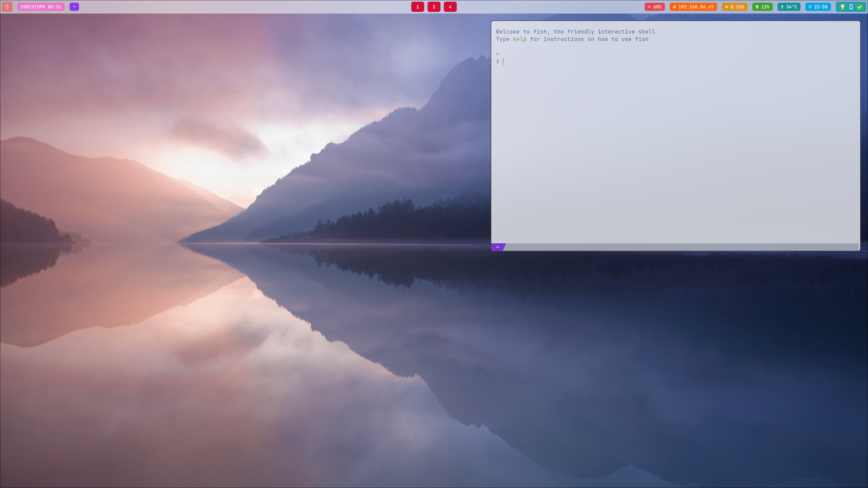Click the grey terminal tab bar area
The height and width of the screenshot is (488, 868).
tap(678, 247)
